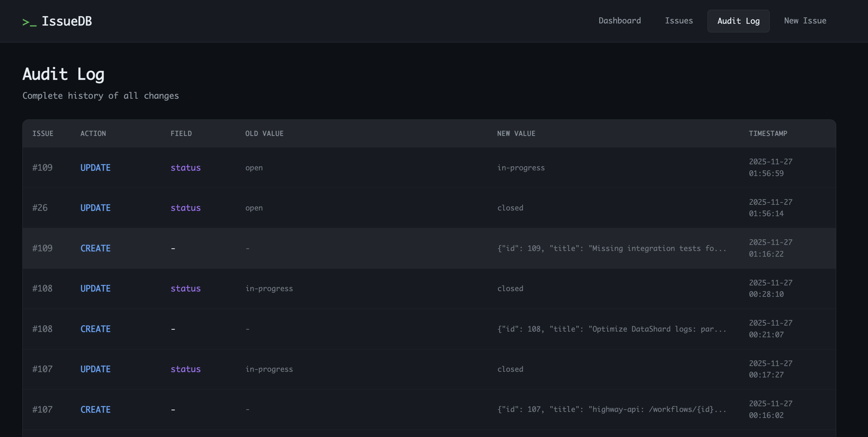Click the truncated JSON for issue 109

click(611, 249)
